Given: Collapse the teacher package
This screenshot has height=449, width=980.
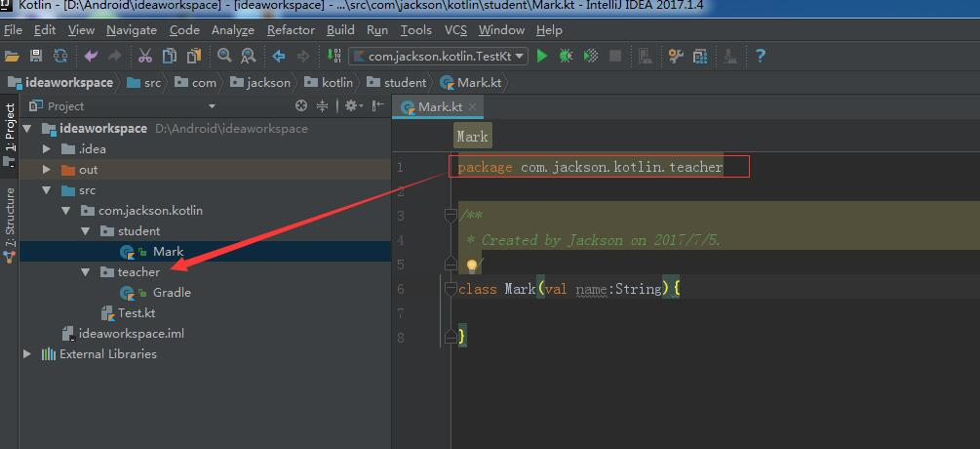Looking at the screenshot, I should [86, 272].
